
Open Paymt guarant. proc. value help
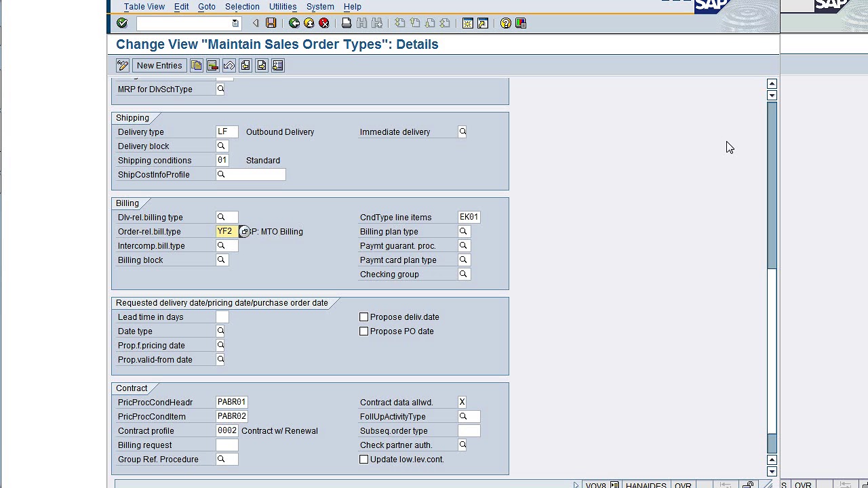(463, 245)
